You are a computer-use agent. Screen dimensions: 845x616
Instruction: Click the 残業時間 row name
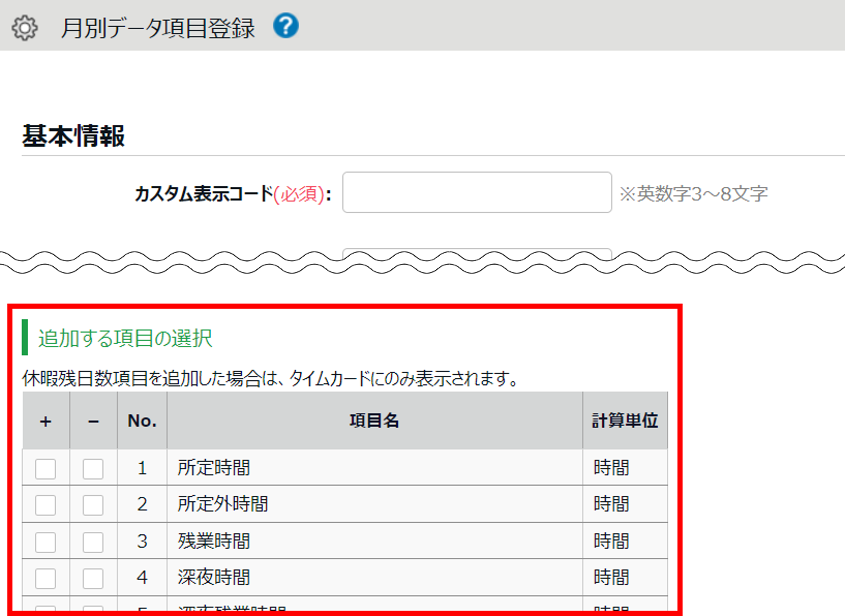click(214, 541)
